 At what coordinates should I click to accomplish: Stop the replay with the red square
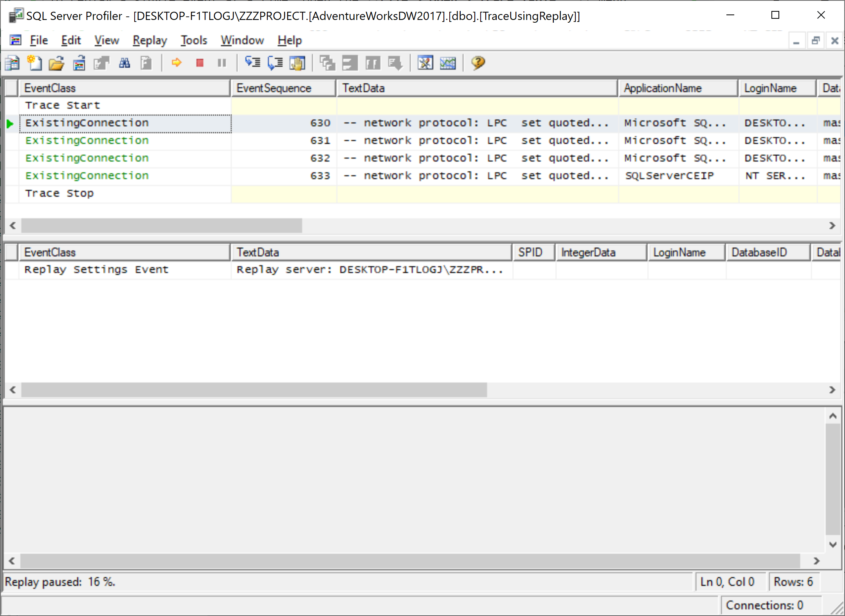[x=200, y=63]
